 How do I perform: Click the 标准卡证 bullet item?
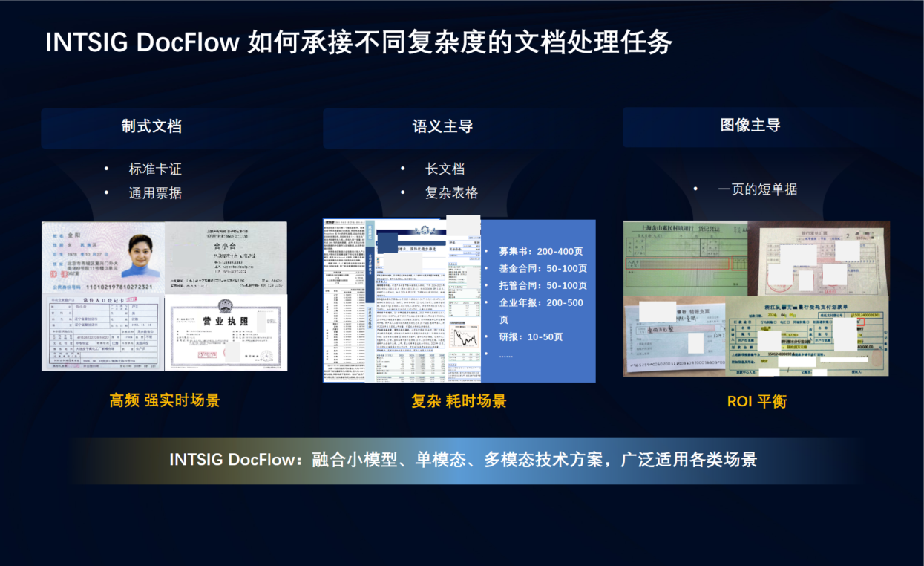tap(155, 169)
